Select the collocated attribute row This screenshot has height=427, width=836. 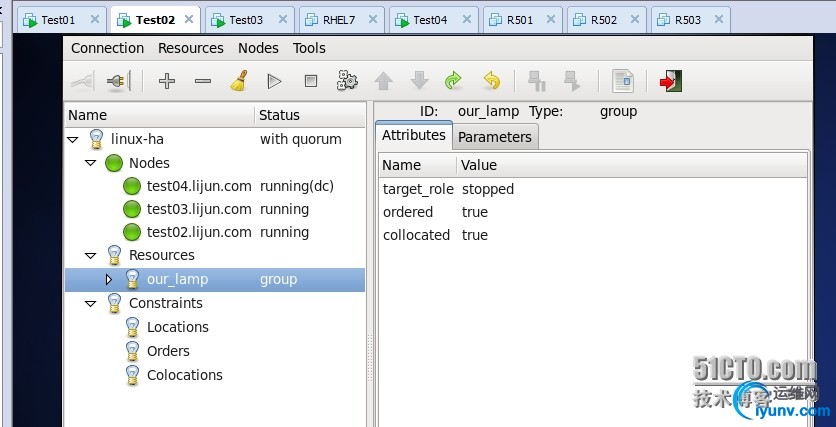click(x=593, y=235)
